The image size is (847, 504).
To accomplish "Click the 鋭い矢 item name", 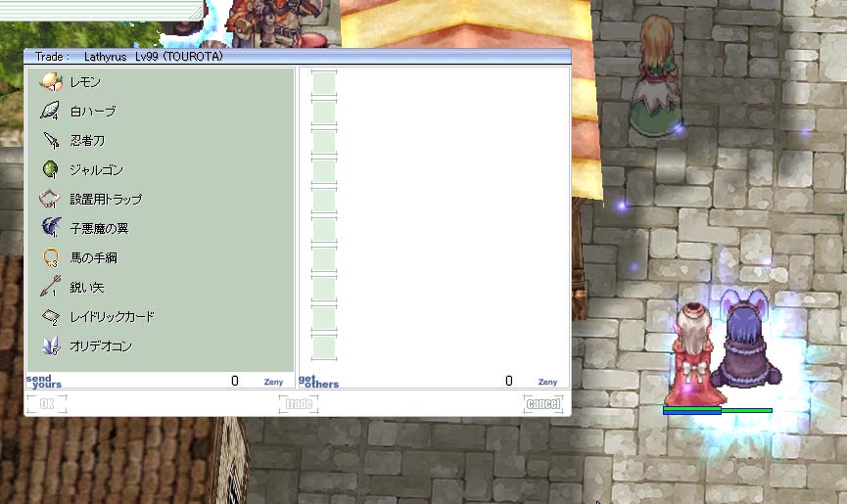I will coord(86,287).
